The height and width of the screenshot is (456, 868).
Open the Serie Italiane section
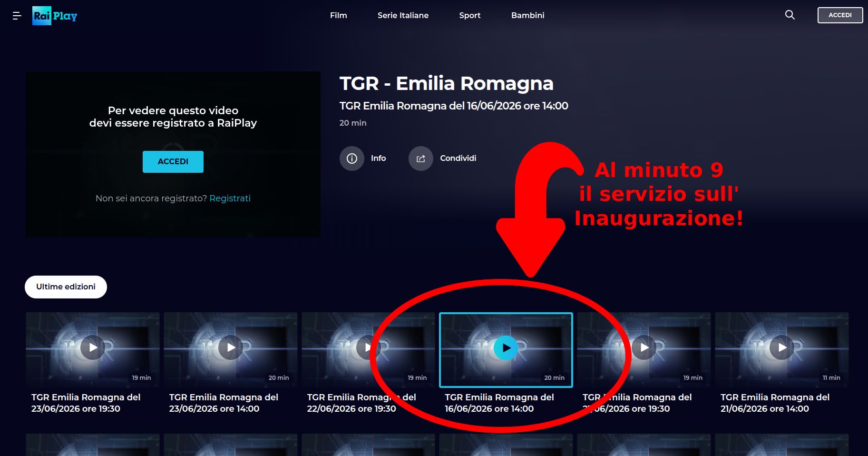click(403, 15)
